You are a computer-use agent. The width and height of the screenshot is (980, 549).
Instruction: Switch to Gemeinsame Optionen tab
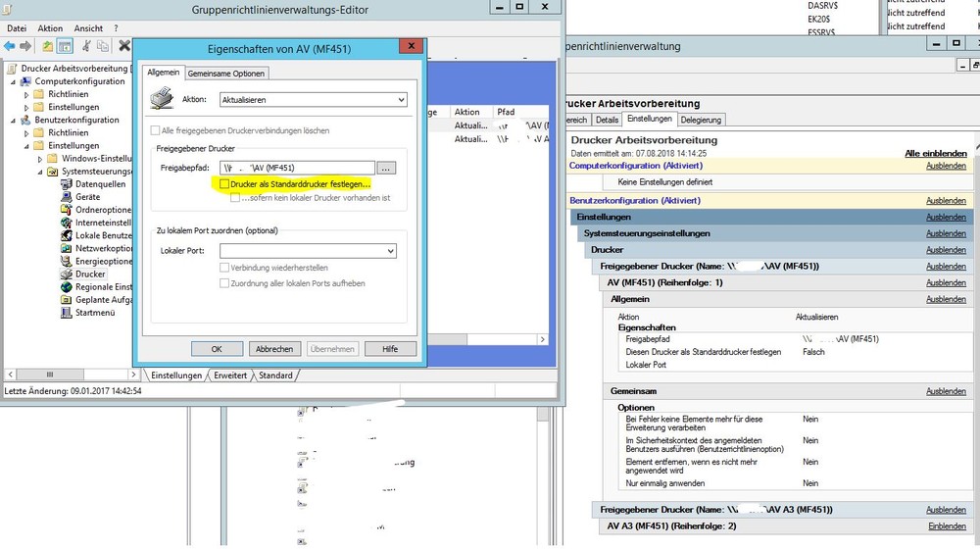tap(226, 74)
